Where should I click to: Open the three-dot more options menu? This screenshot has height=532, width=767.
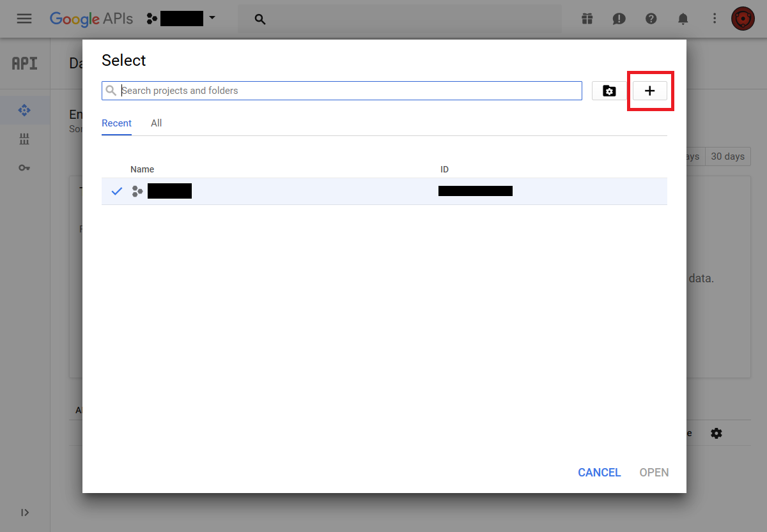pos(715,19)
